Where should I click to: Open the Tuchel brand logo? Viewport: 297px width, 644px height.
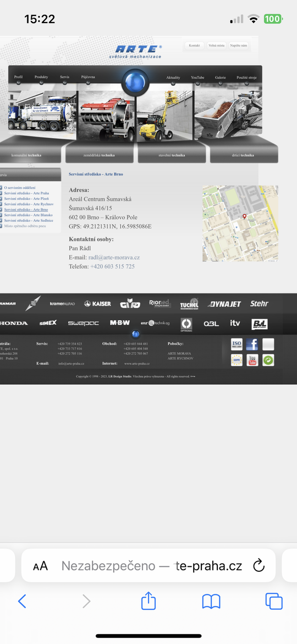[189, 304]
